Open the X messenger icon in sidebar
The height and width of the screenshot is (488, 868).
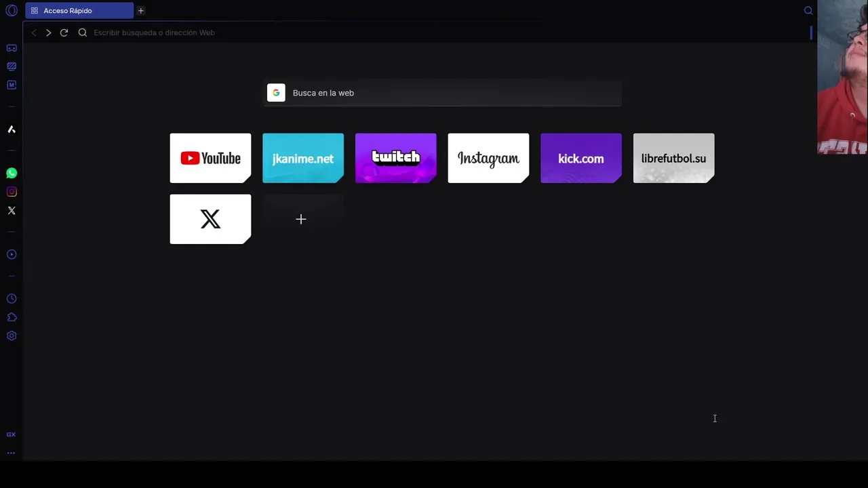(12, 210)
